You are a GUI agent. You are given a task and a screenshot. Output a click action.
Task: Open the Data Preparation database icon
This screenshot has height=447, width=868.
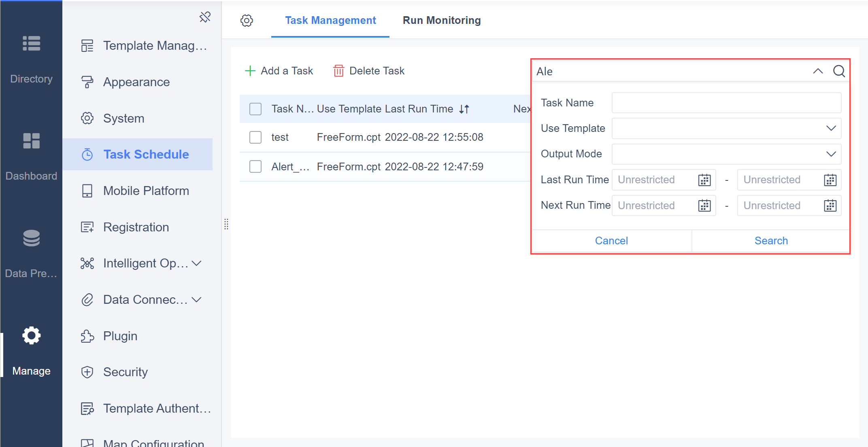tap(31, 238)
